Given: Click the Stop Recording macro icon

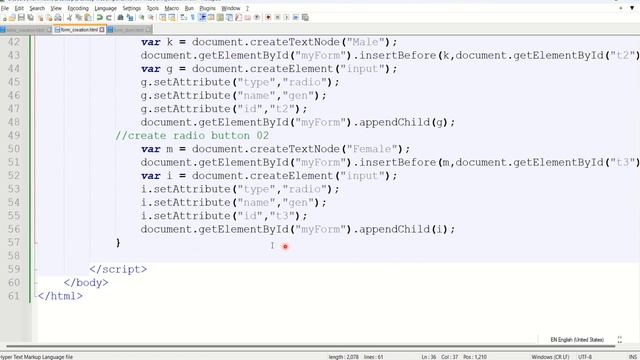Looking at the screenshot, I should click(278, 18).
